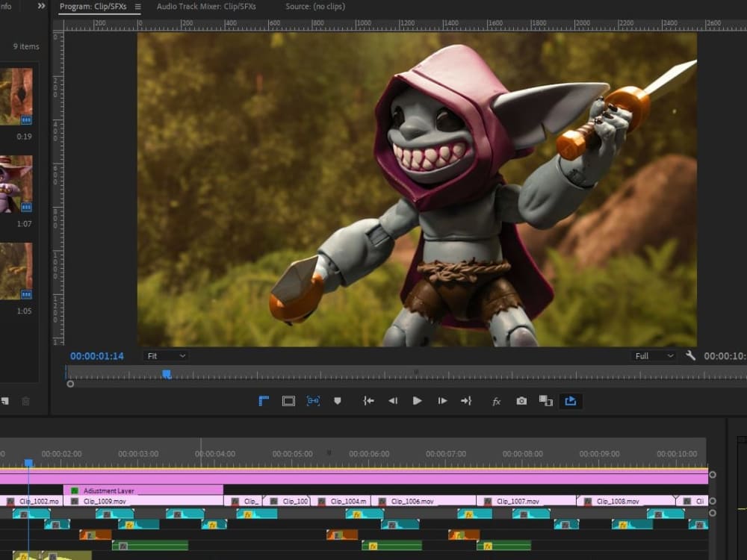Step forward one frame
The height and width of the screenshot is (560, 747).
point(442,401)
